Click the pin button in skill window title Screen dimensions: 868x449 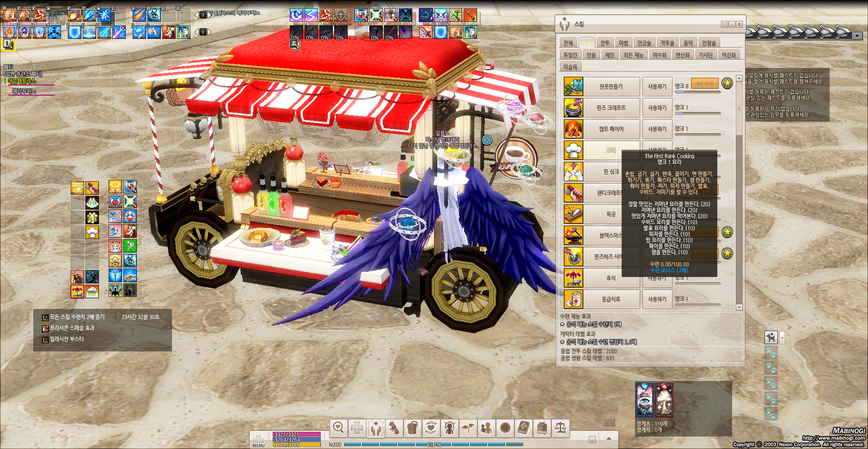(x=724, y=24)
